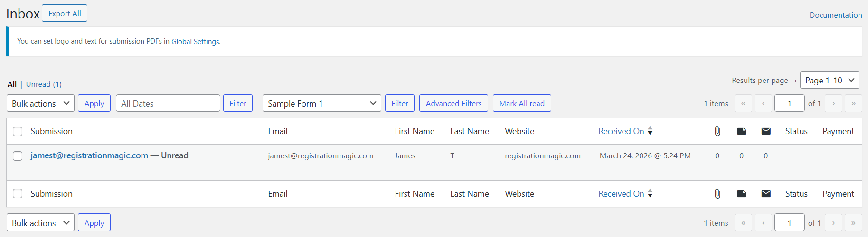868x237 pixels.
Task: Open the Global Settings link
Action: (195, 42)
